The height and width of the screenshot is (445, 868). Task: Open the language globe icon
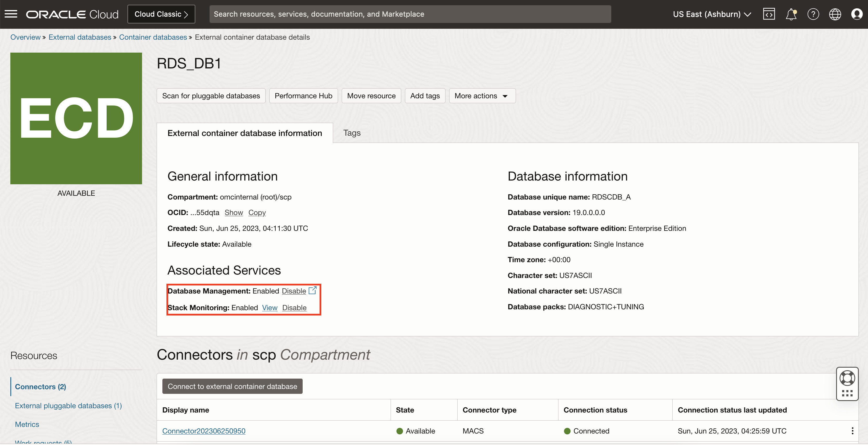[835, 14]
